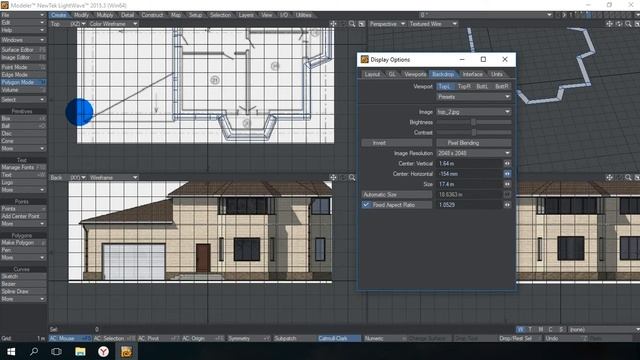Click the Display Options window title icon
The image size is (640, 360).
[364, 60]
